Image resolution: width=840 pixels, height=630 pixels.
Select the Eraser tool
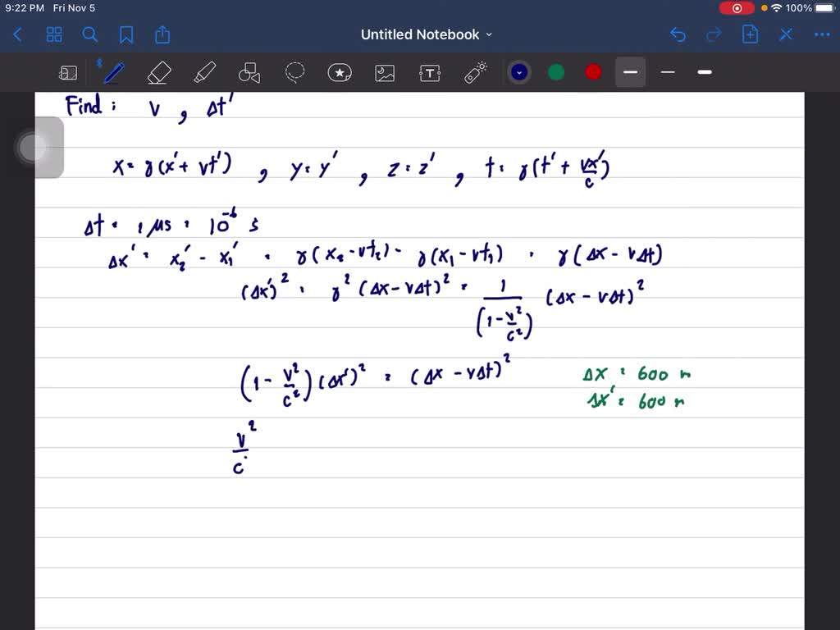[159, 72]
